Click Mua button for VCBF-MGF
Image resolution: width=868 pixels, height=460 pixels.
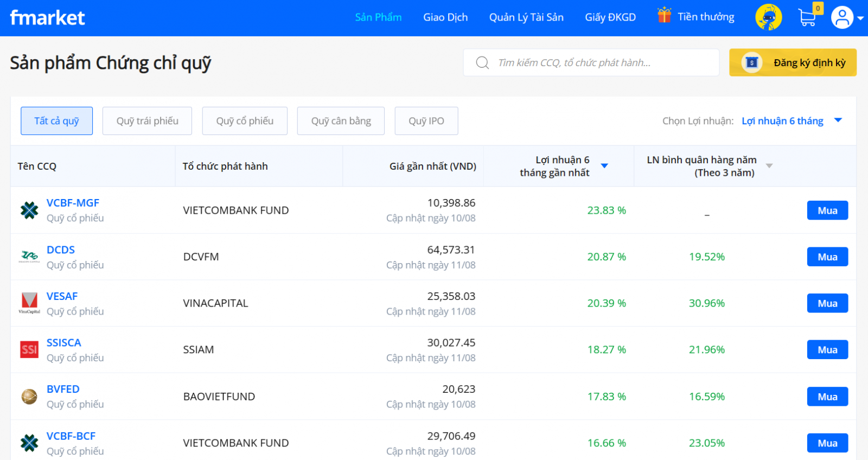point(827,210)
